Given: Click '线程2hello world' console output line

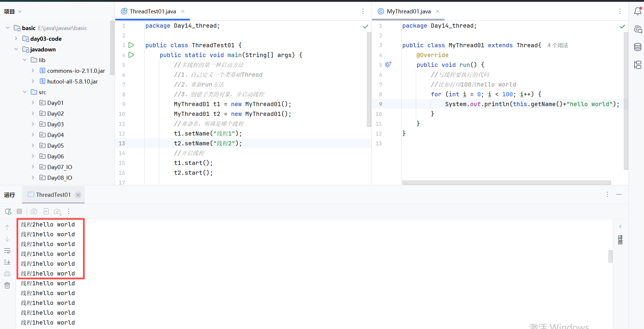Looking at the screenshot, I should pos(48,224).
